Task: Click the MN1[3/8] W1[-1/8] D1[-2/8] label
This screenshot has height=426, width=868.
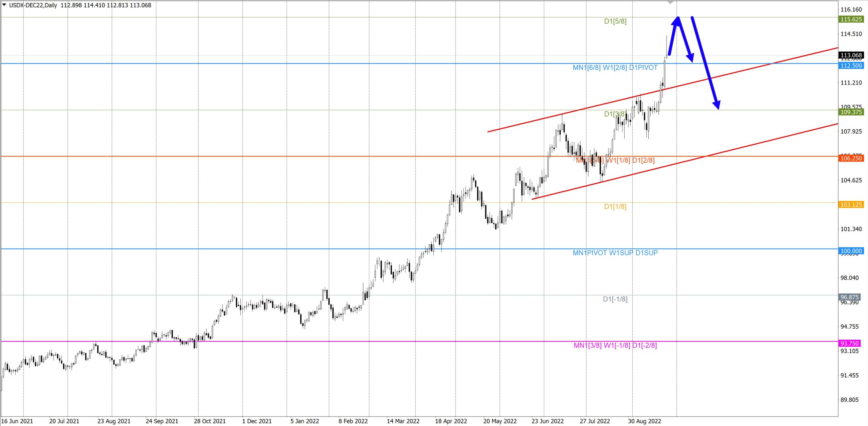Action: click(x=615, y=346)
